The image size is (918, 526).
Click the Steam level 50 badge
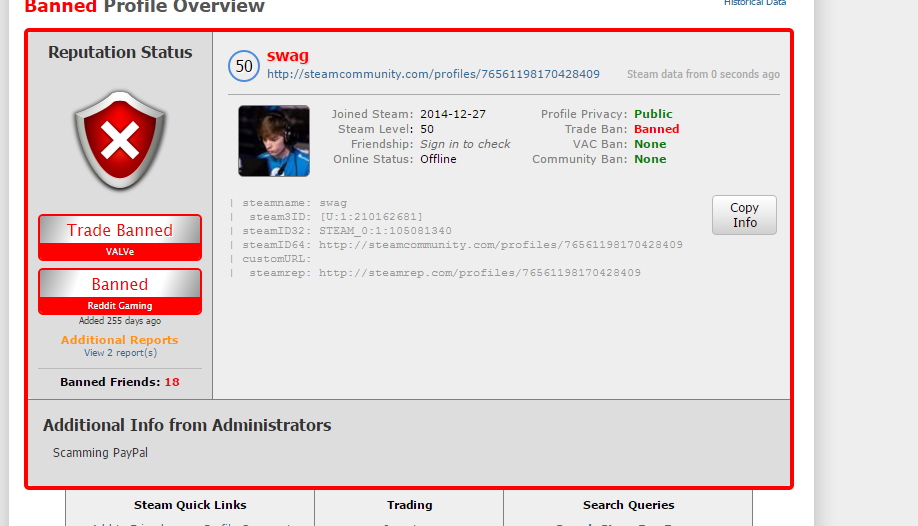click(244, 66)
